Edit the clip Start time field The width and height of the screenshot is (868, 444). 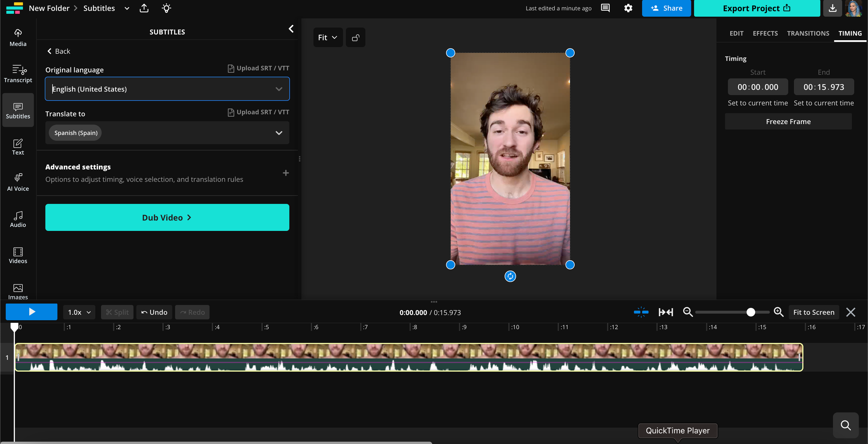point(758,87)
